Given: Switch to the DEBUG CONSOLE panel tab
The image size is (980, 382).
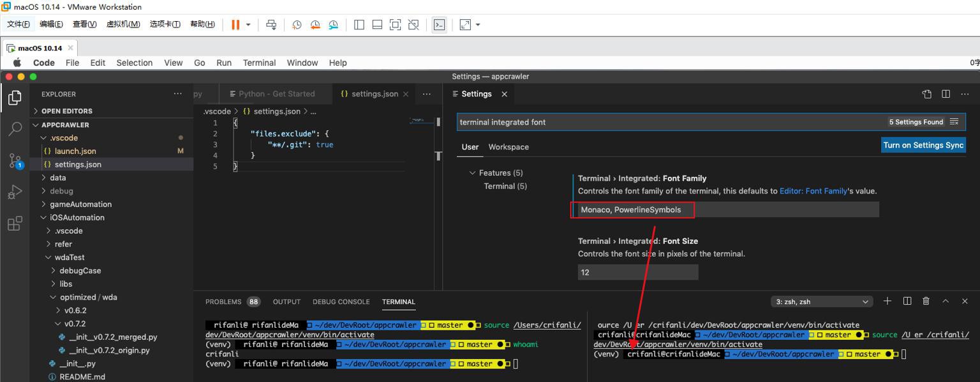Looking at the screenshot, I should click(x=341, y=302).
